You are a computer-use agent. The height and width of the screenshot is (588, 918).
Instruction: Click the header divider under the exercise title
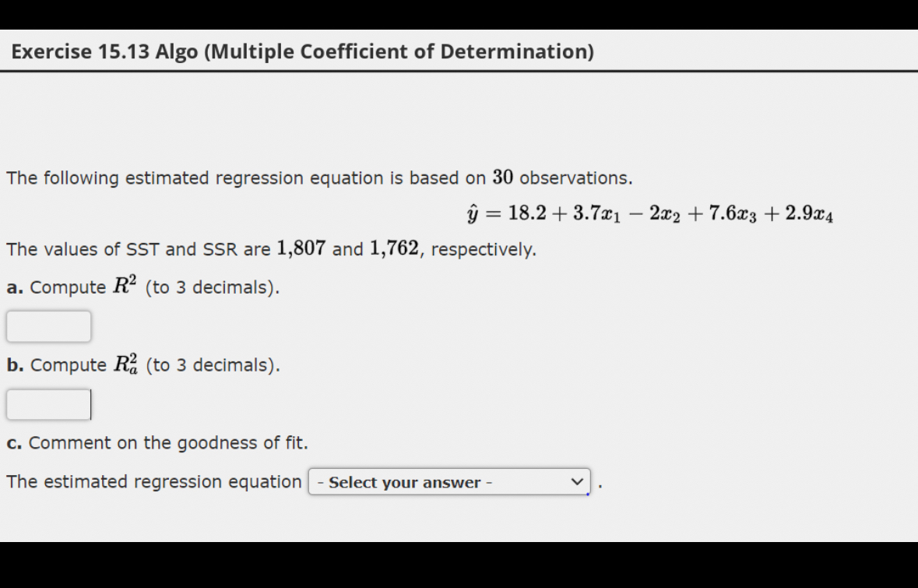459,72
